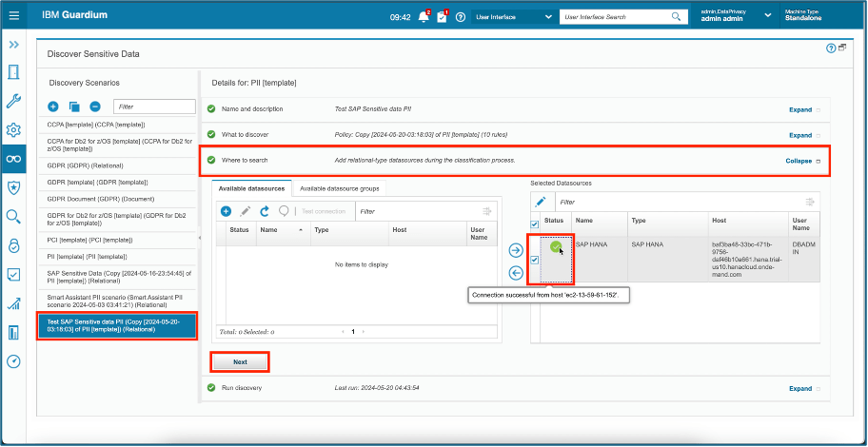The height and width of the screenshot is (447, 868).
Task: Click the Discovery Scenarios filter field
Action: (x=154, y=107)
